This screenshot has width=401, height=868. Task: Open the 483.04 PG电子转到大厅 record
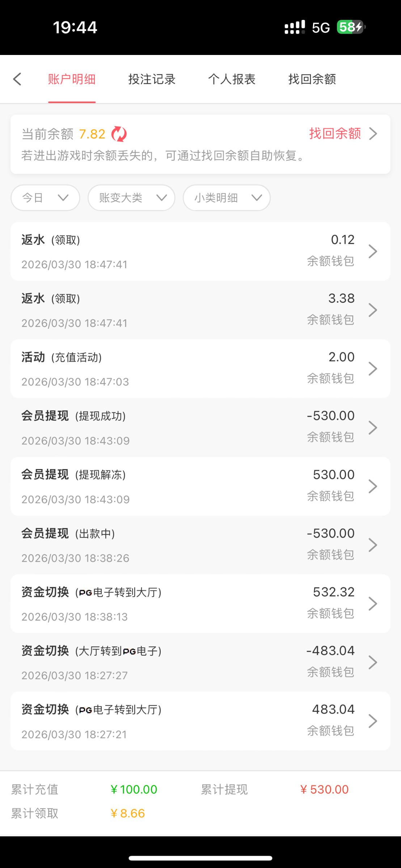(x=200, y=721)
